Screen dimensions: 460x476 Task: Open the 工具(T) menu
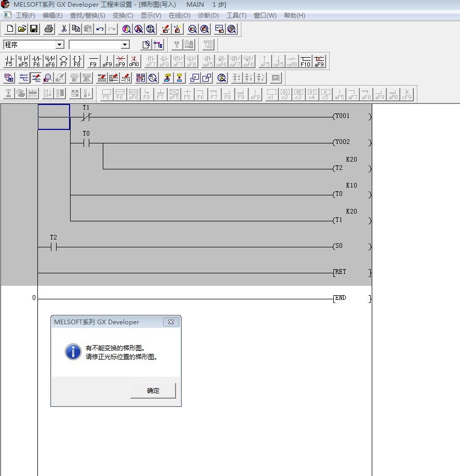236,16
